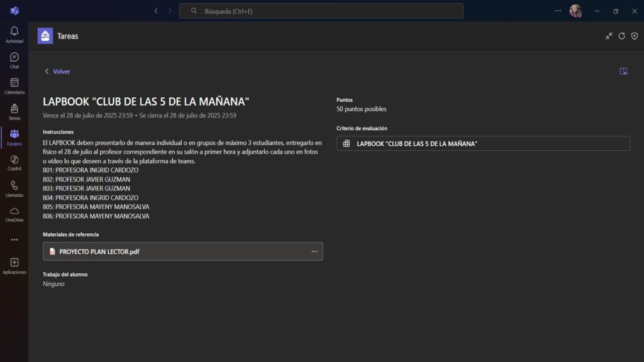Screen dimensions: 644x362
Task: Switch to the Equipos tab in sidebar
Action: pyautogui.click(x=14, y=135)
